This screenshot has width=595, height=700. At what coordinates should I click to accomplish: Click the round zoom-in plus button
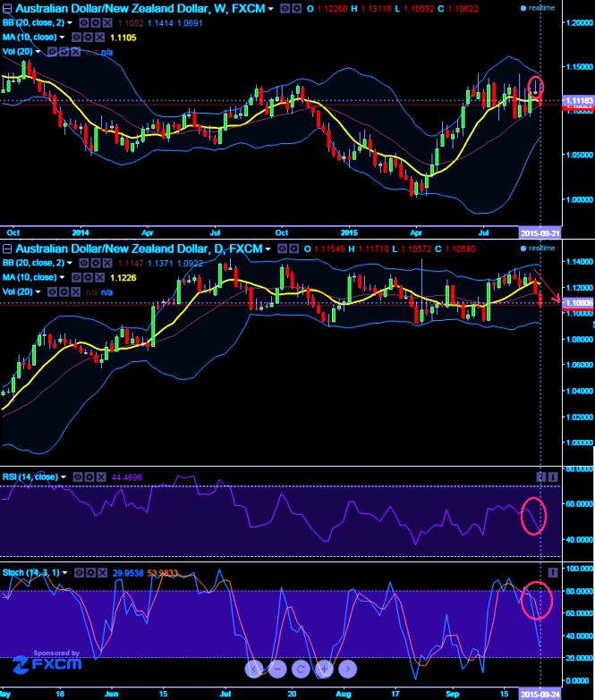pyautogui.click(x=324, y=669)
